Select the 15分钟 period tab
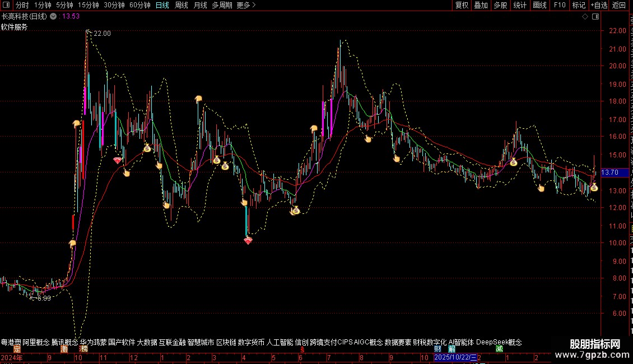Screen dimensions: 633x364 (89, 5)
